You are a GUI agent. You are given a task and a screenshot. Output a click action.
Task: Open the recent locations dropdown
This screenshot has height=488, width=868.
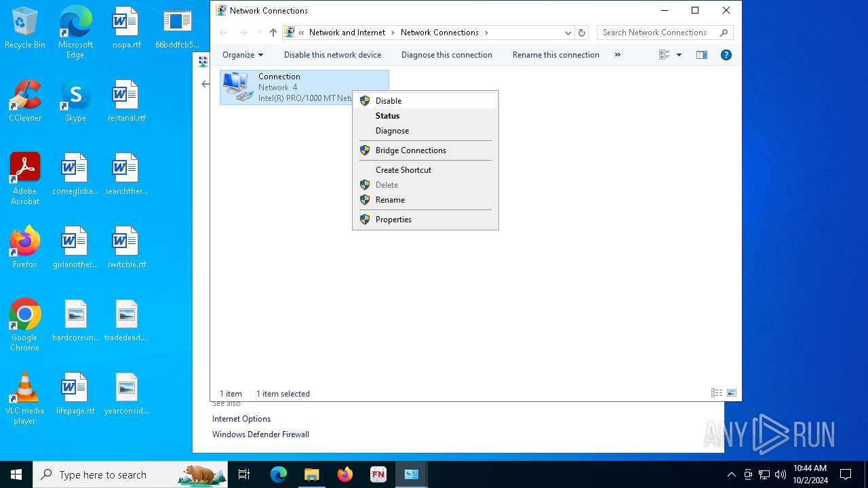[259, 33]
